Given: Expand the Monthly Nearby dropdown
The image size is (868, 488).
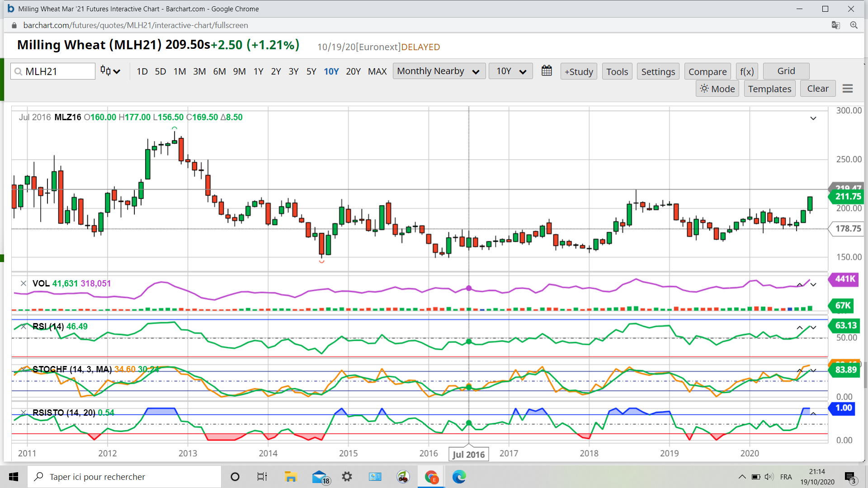Looking at the screenshot, I should [x=439, y=71].
